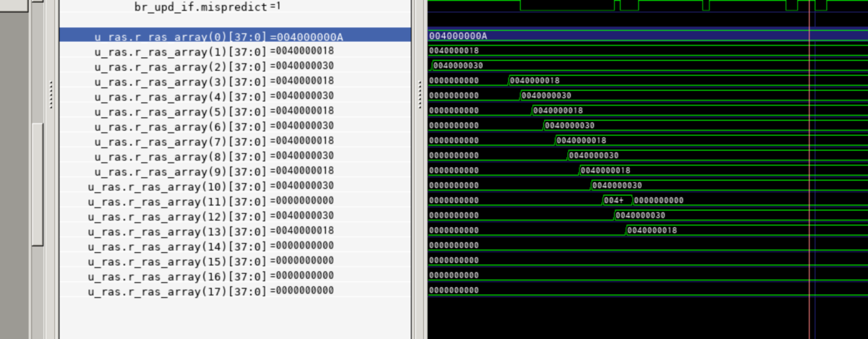Select signal u_ras.r_ras_array(11)[37:0]

click(x=235, y=200)
